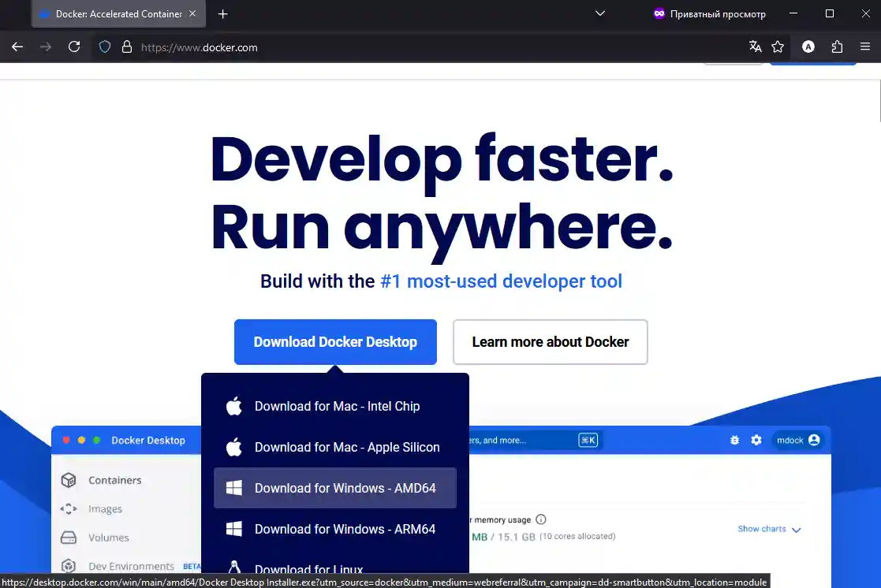Open the #1 most-used developer tool link
The width and height of the screenshot is (881, 588).
point(500,281)
